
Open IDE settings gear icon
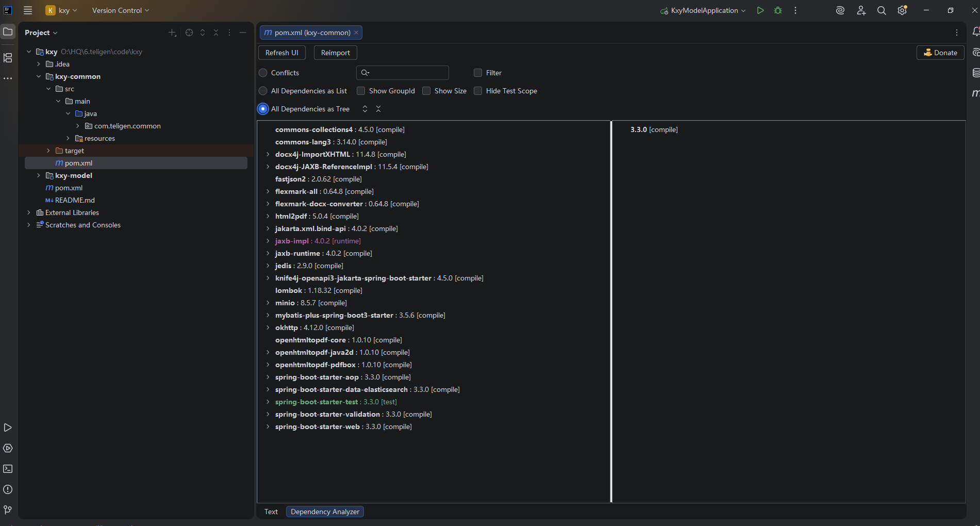(x=902, y=10)
